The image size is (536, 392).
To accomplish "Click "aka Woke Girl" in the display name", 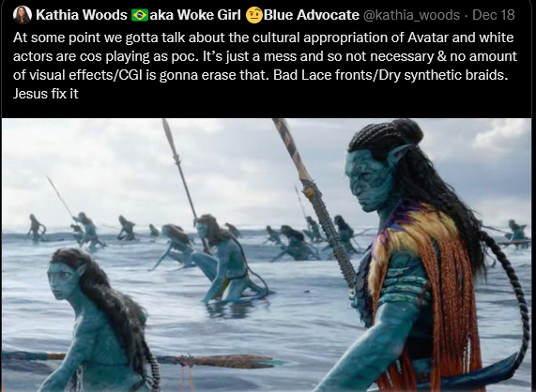I will pyautogui.click(x=195, y=15).
